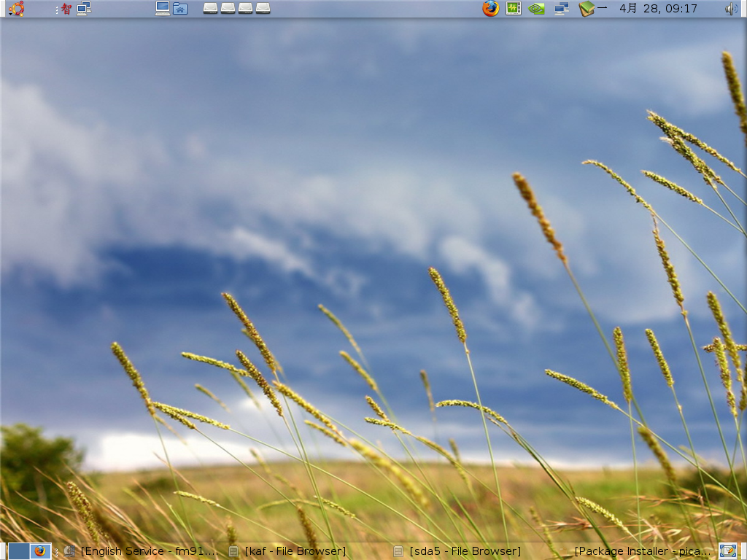Open the clock showing 4月 28, 09:17
This screenshot has width=747, height=560.
tap(658, 9)
